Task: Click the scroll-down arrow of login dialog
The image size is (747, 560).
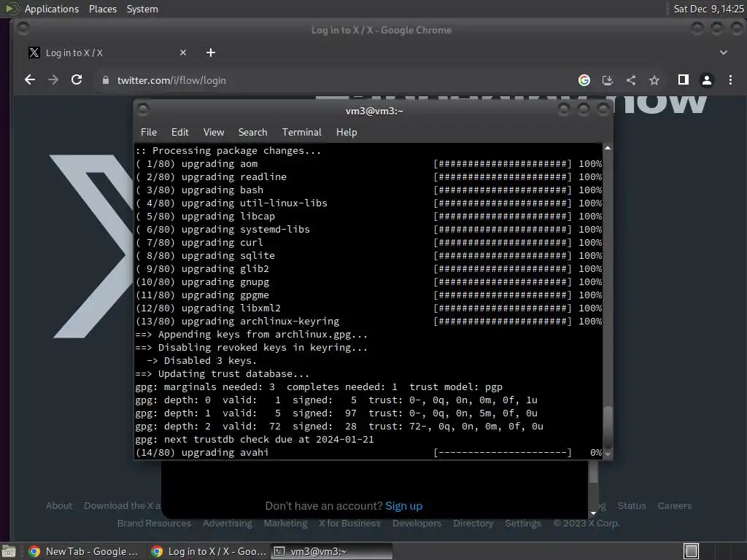Action: point(593,513)
